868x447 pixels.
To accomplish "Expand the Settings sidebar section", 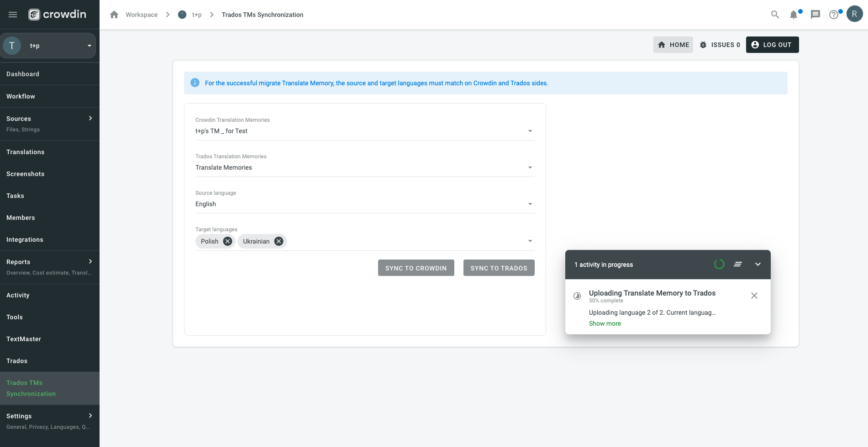I will coord(90,416).
